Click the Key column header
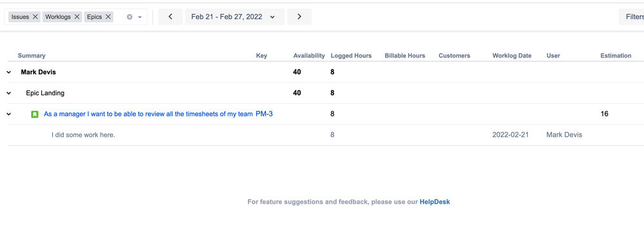The image size is (644, 239). pos(261,56)
